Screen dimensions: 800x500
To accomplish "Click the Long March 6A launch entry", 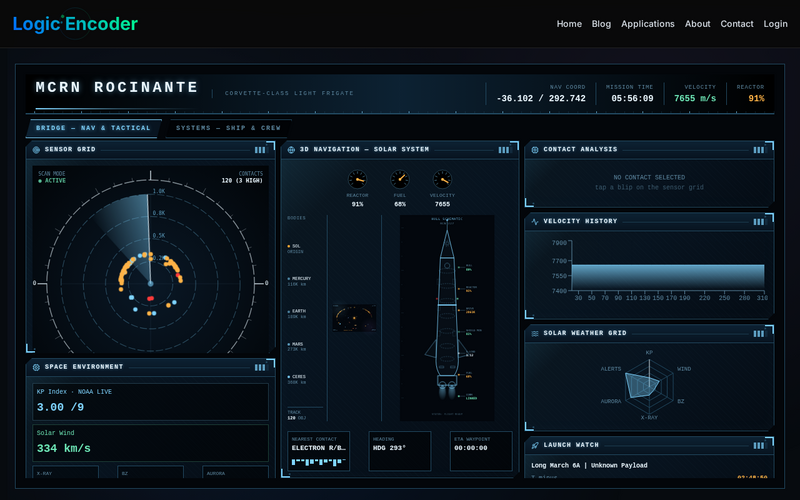I will [x=589, y=465].
